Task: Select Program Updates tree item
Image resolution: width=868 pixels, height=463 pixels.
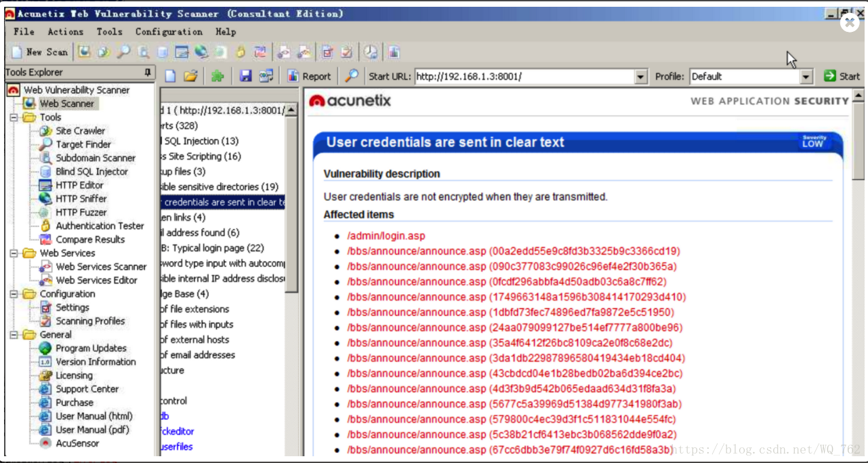Action: (91, 348)
